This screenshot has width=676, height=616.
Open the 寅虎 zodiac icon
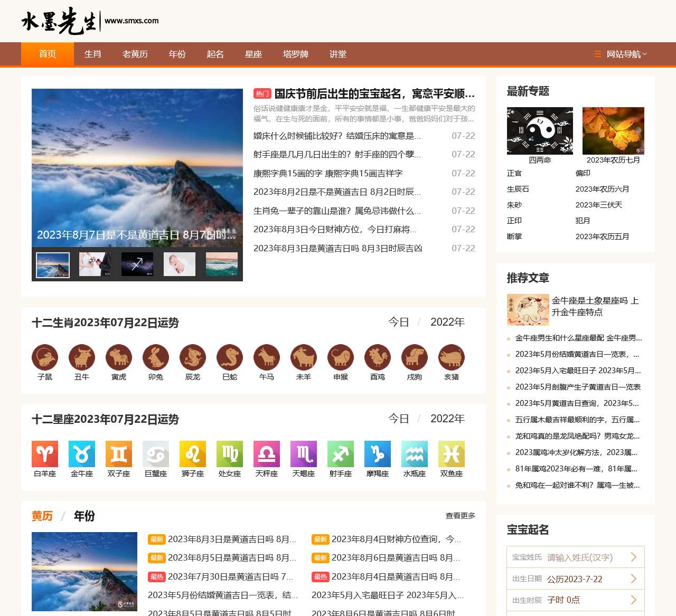[119, 357]
